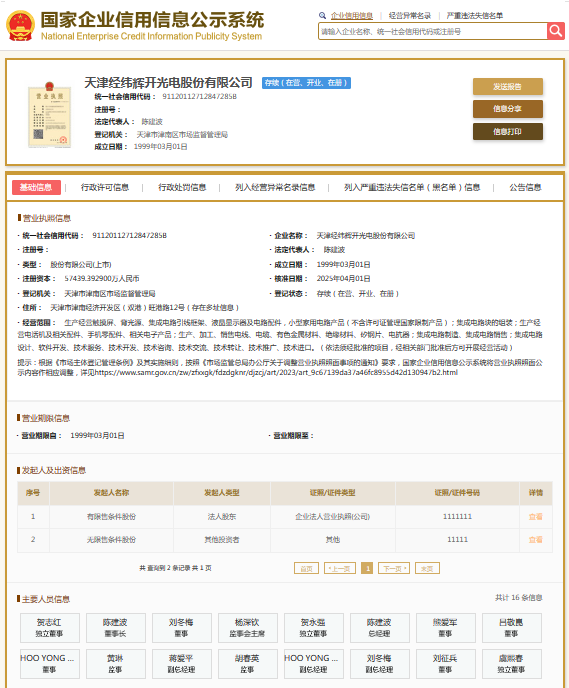Open personnel card 虞熙春 独立董事
The height and width of the screenshot is (688, 569).
(x=512, y=664)
